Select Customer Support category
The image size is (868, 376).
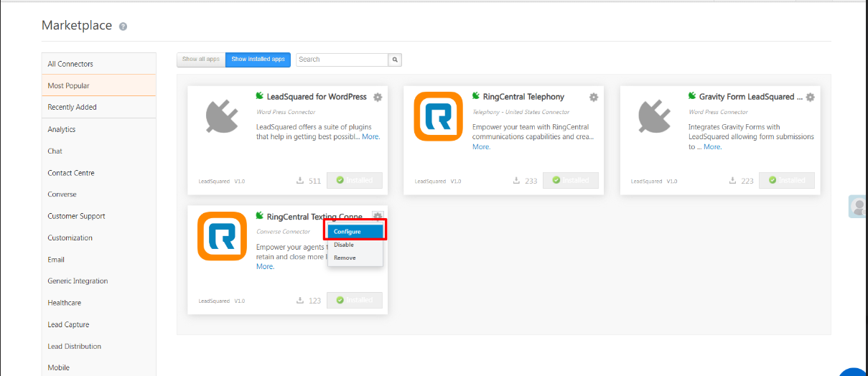[99, 216]
